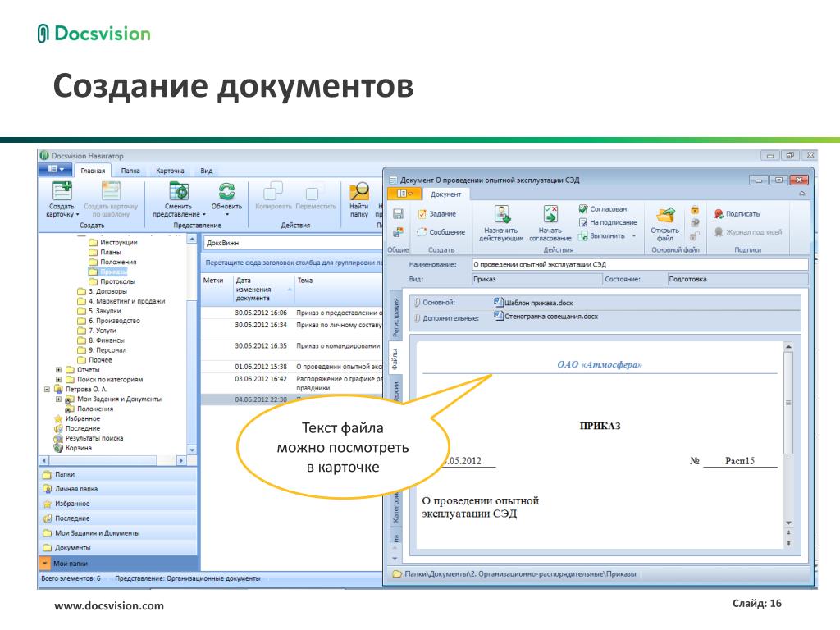Select the Документ tab in document window
The width and height of the screenshot is (840, 630).
445,194
